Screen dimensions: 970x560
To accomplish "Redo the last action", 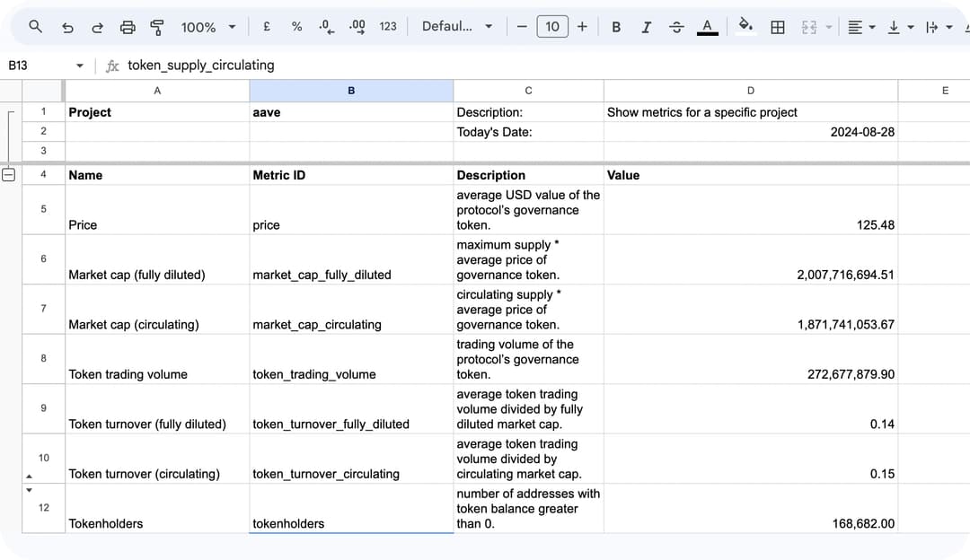I will pos(97,27).
